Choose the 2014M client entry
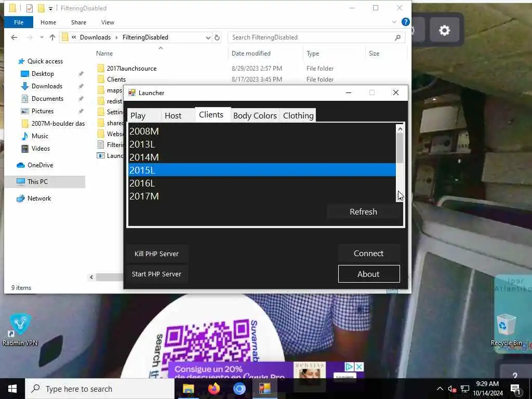Viewport: 532px width, 399px height. 262,157
